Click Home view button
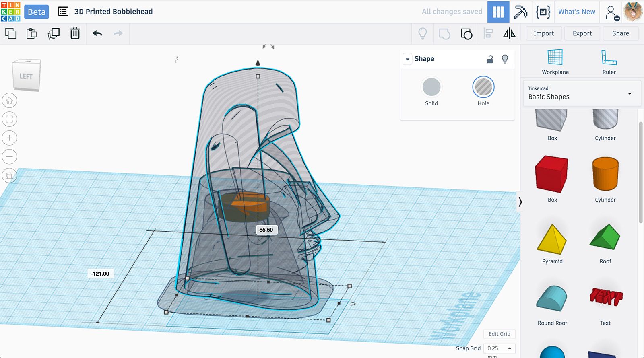 point(10,101)
